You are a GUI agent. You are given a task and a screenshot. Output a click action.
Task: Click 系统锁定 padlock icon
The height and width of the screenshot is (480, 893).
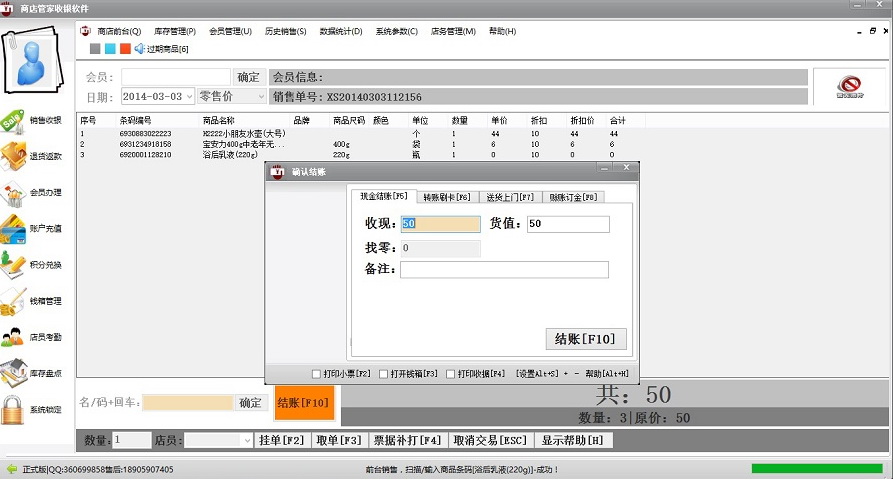13,410
